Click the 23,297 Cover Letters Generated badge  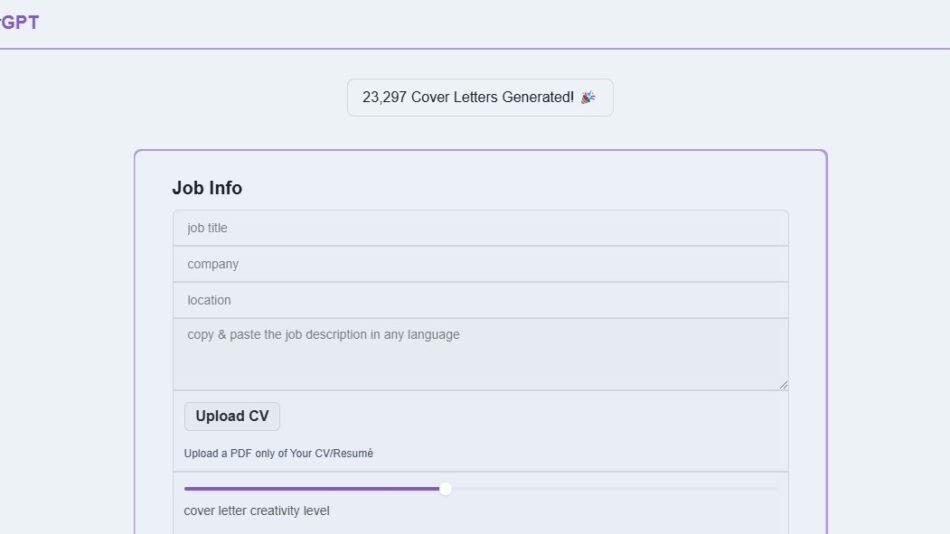(479, 98)
